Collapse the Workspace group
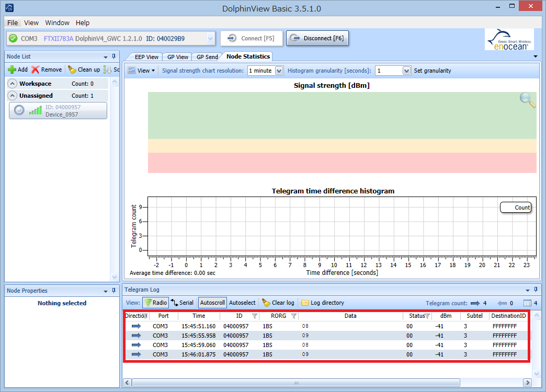The width and height of the screenshot is (546, 392). pyautogui.click(x=12, y=84)
